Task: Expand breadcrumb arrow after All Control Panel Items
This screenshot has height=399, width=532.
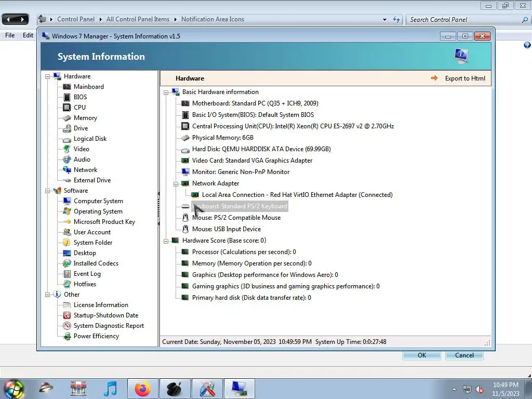Action: click(176, 20)
